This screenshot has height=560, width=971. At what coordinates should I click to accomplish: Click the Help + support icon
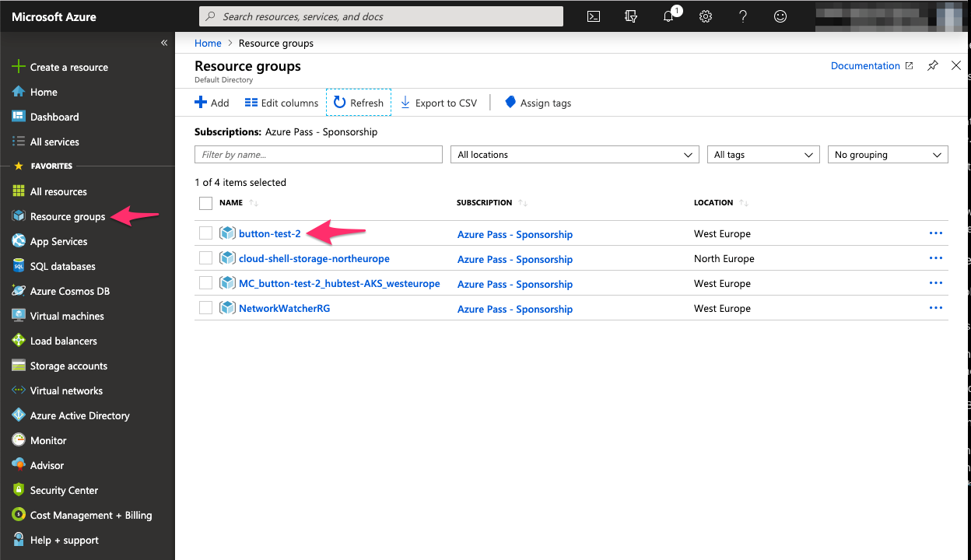pos(19,540)
